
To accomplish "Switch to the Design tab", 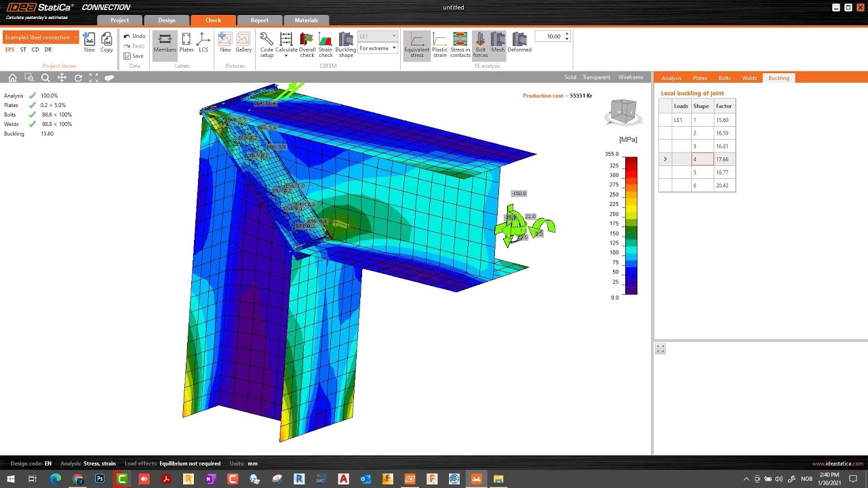I will coord(167,20).
